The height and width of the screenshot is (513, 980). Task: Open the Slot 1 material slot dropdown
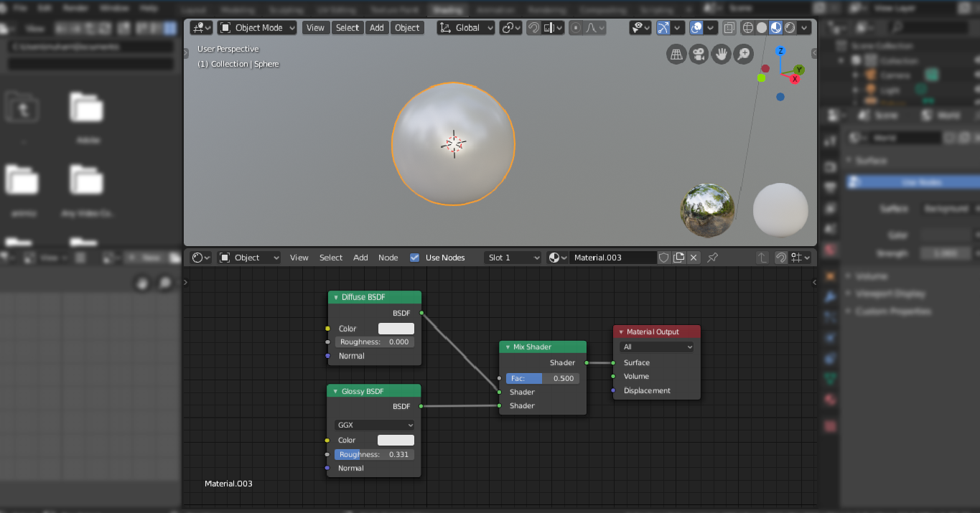click(x=513, y=258)
